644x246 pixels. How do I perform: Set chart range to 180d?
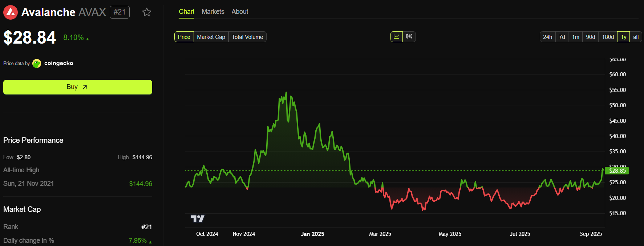608,37
